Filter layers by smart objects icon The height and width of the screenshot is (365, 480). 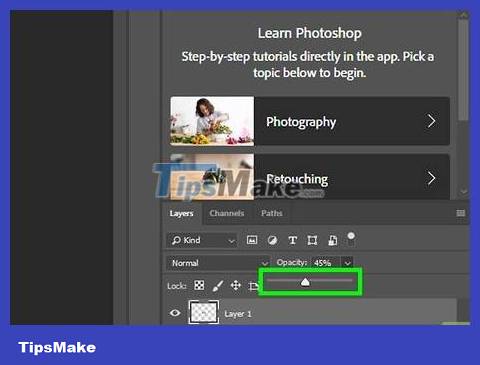333,240
